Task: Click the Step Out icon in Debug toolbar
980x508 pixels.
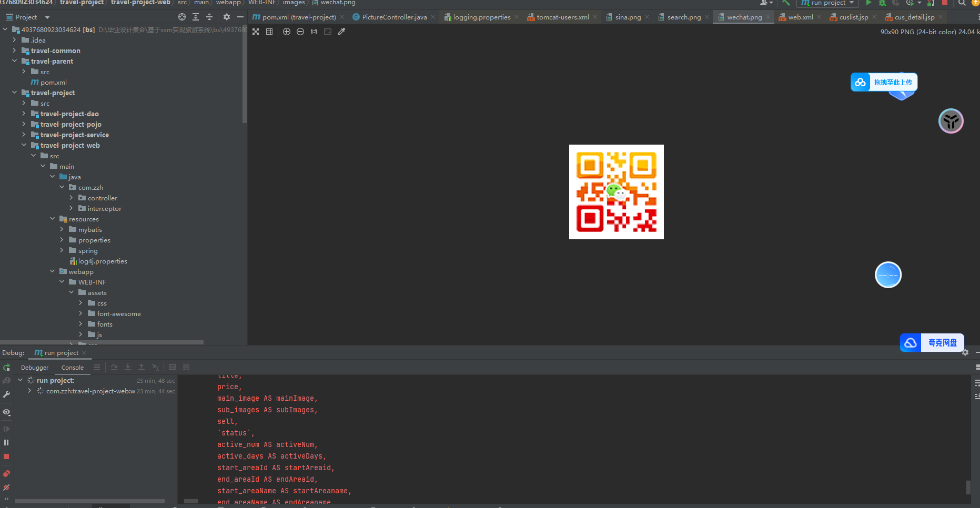Action: pos(142,367)
